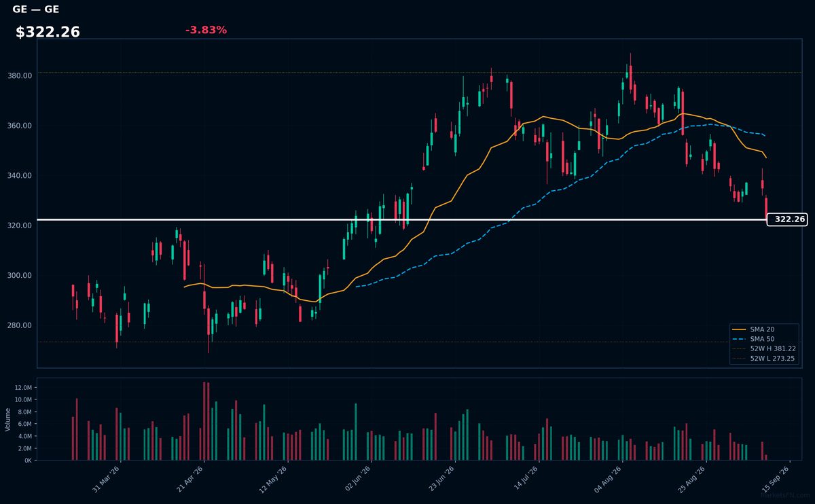
Task: Click the Volume axis title
Action: click(8, 419)
